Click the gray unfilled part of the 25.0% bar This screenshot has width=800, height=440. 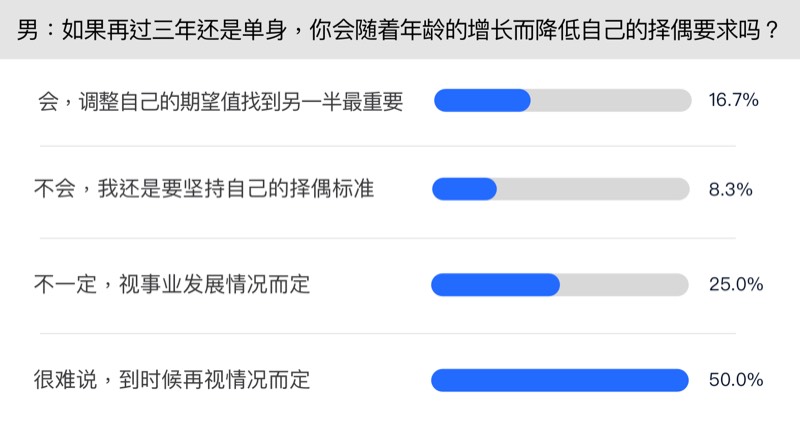(624, 285)
